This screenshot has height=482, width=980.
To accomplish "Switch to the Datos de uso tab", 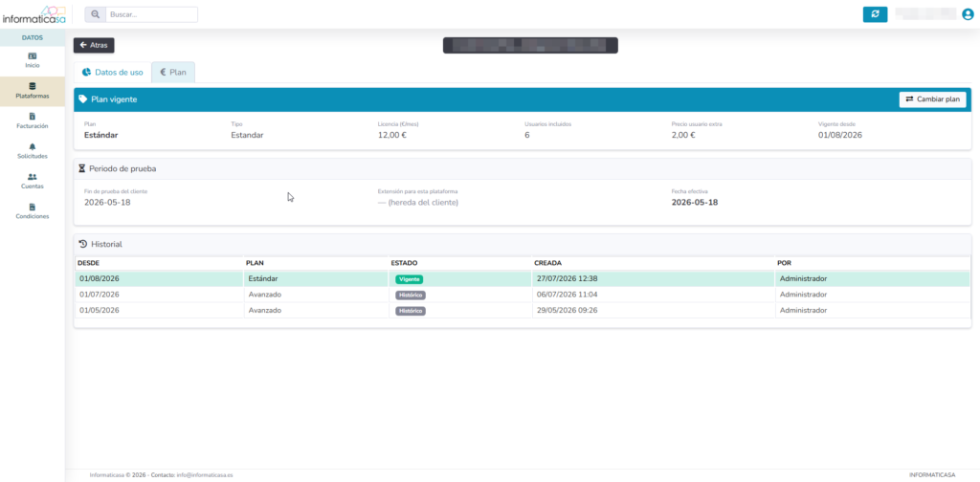I will (x=113, y=73).
